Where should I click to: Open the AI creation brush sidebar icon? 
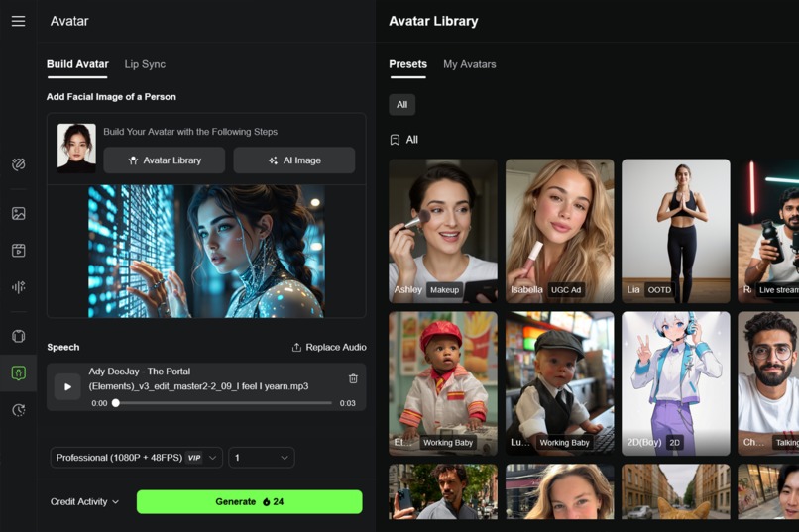[x=19, y=164]
